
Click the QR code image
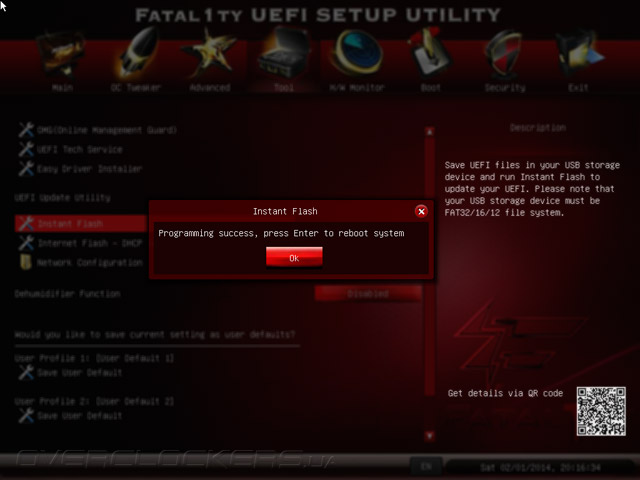tap(601, 411)
